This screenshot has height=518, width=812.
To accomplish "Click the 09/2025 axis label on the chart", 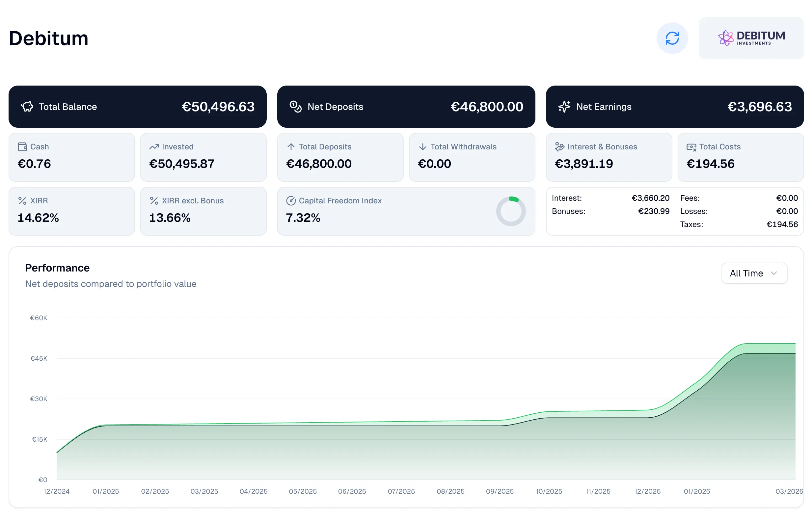I will pos(500,491).
